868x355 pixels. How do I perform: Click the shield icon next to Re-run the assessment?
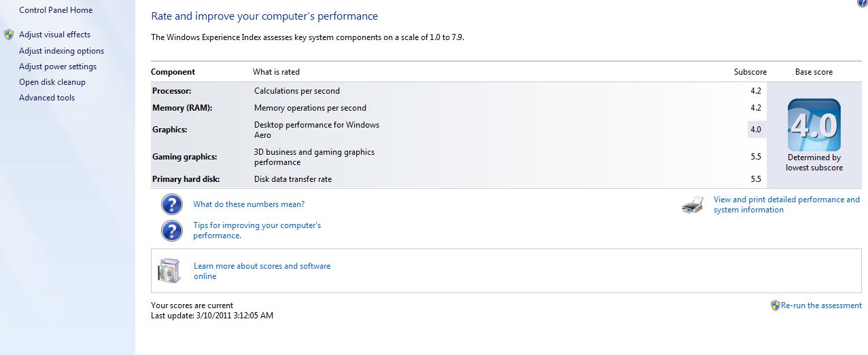coord(775,305)
